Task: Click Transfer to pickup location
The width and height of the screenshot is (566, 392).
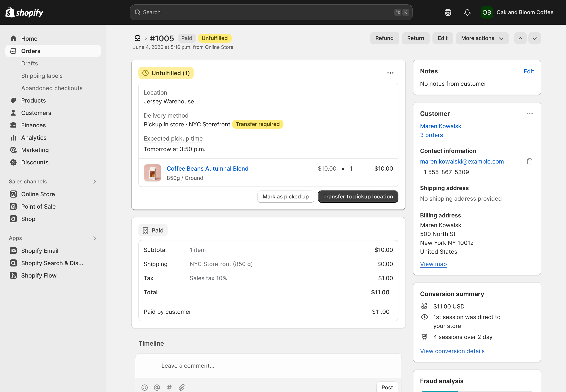Action: click(x=358, y=196)
